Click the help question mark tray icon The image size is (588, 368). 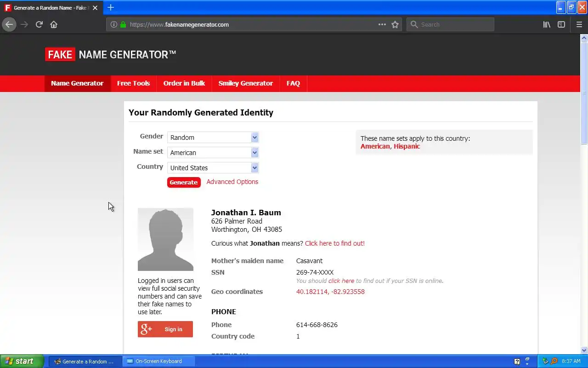pos(517,361)
